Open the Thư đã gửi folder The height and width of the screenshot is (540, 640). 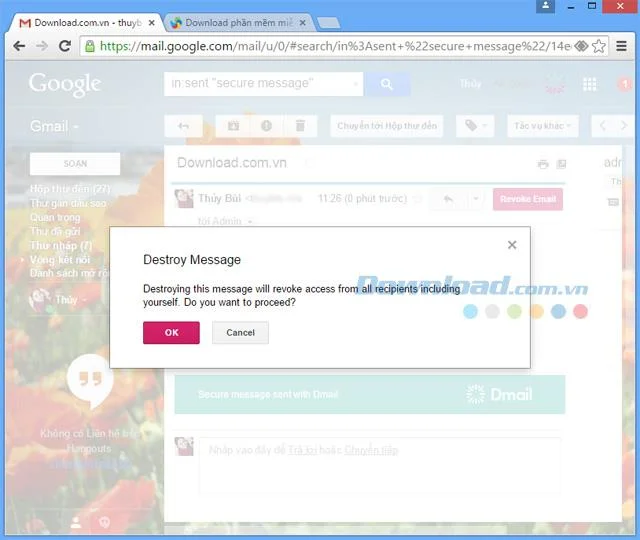pos(55,231)
